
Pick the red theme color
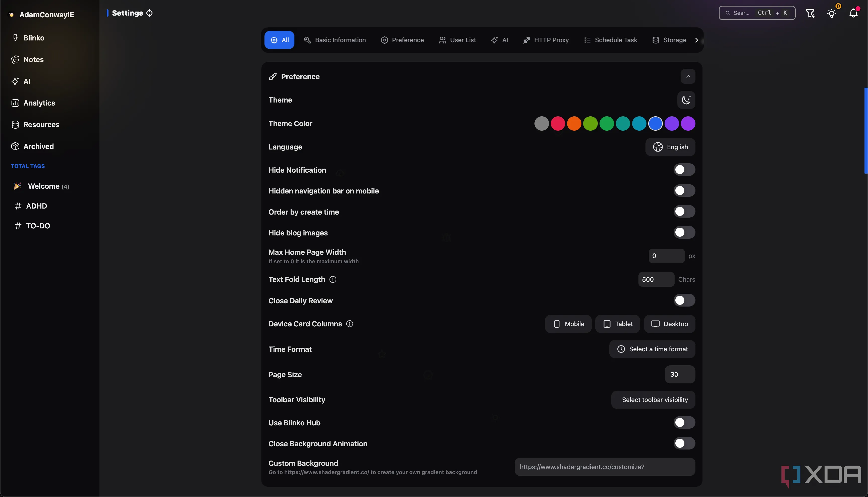pyautogui.click(x=558, y=124)
